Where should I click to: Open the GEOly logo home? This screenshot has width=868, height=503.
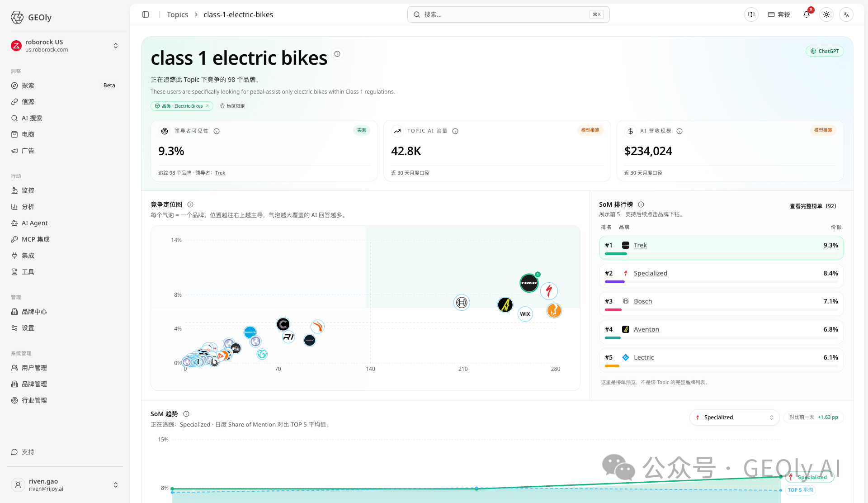31,17
